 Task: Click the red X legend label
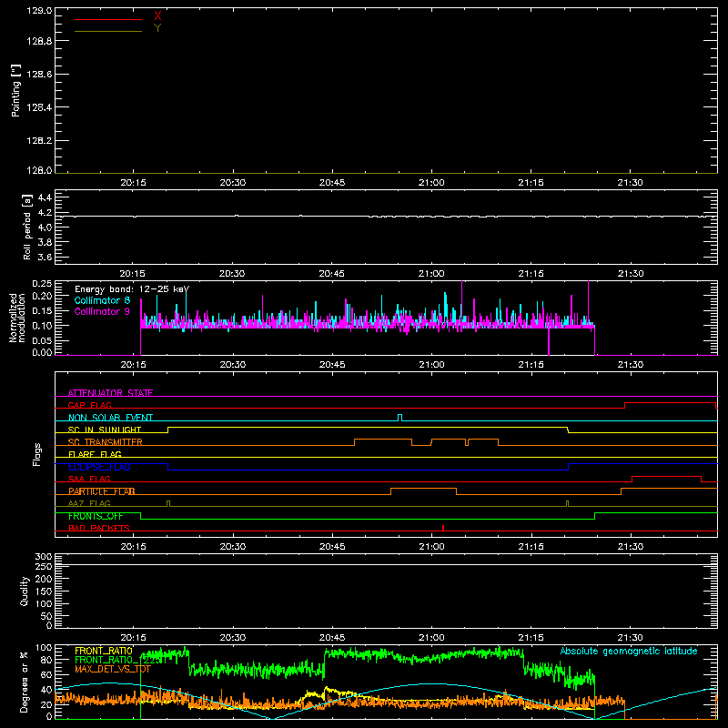point(157,16)
